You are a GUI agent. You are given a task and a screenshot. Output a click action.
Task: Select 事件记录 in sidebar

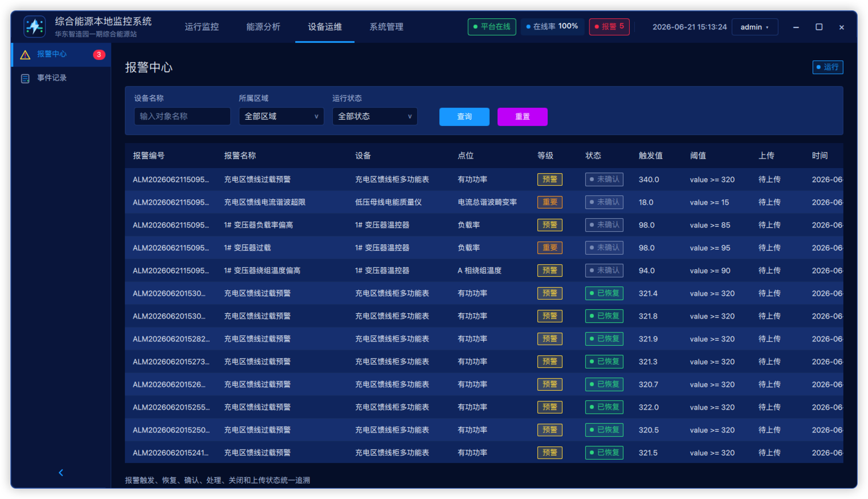pos(61,78)
